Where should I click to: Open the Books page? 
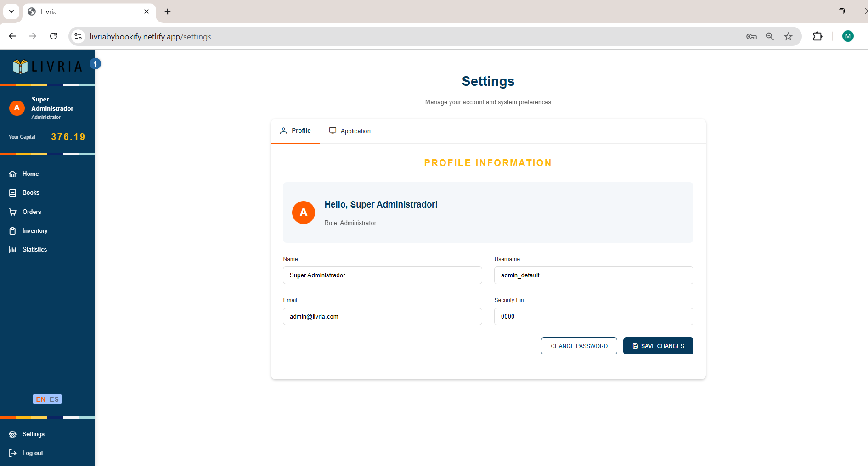click(31, 192)
